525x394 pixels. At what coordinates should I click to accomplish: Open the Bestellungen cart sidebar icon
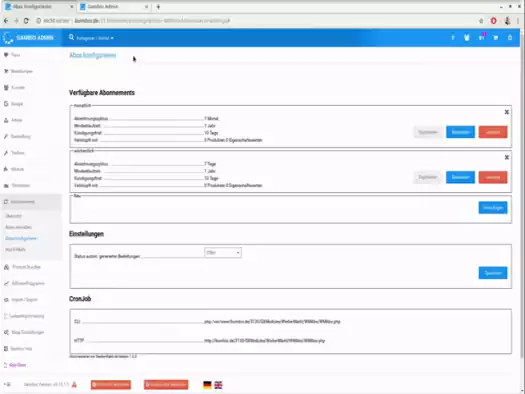pyautogui.click(x=6, y=71)
